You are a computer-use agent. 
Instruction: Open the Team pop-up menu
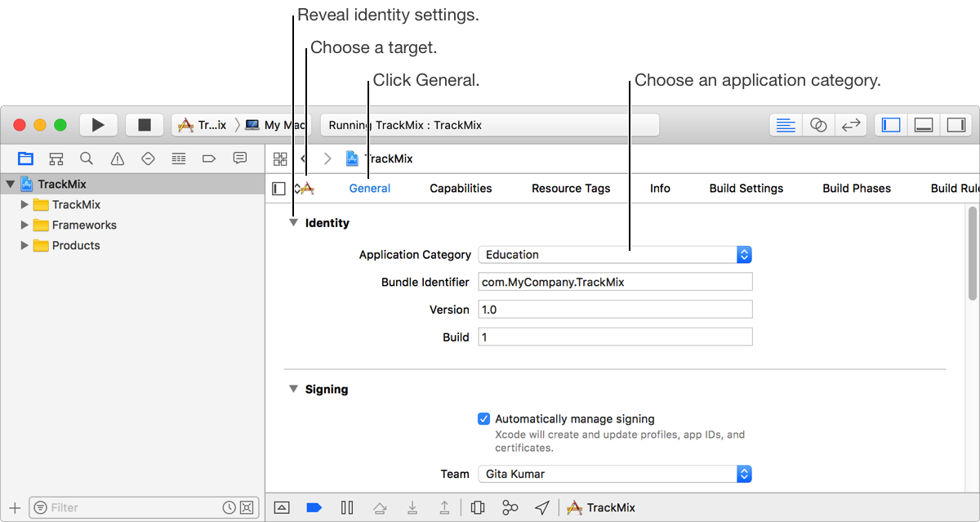615,474
